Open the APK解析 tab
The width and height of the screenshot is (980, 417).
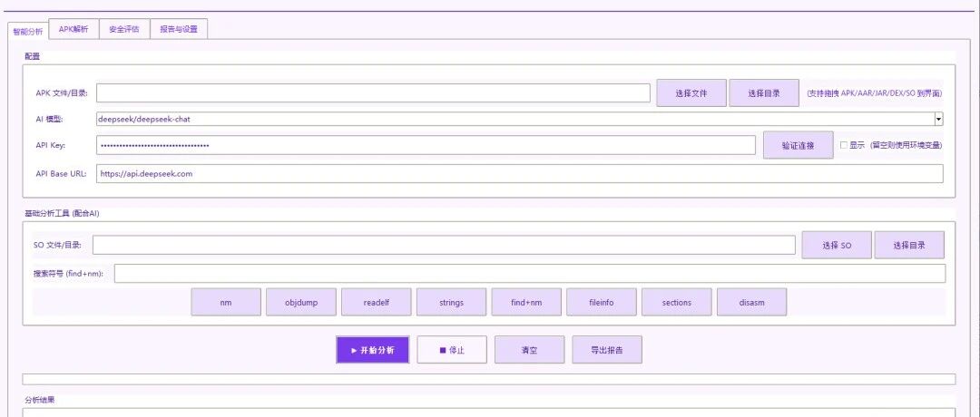pos(73,29)
